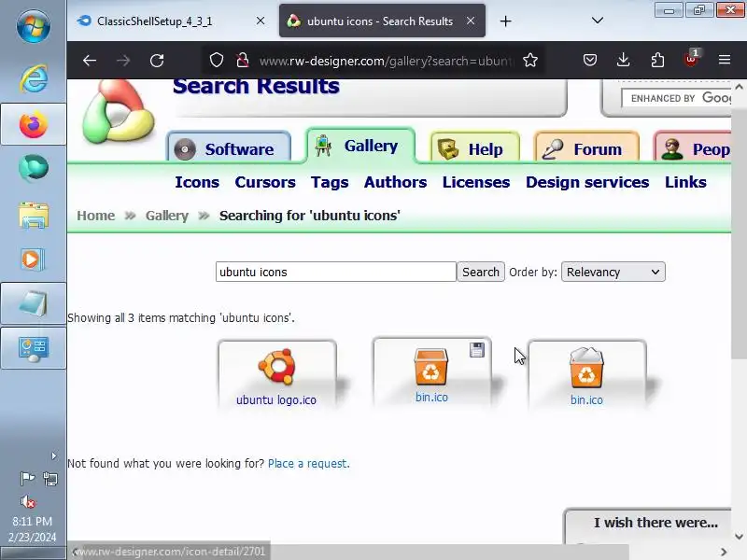Open the Pocket save icon
The width and height of the screenshot is (747, 560).
pyautogui.click(x=590, y=60)
